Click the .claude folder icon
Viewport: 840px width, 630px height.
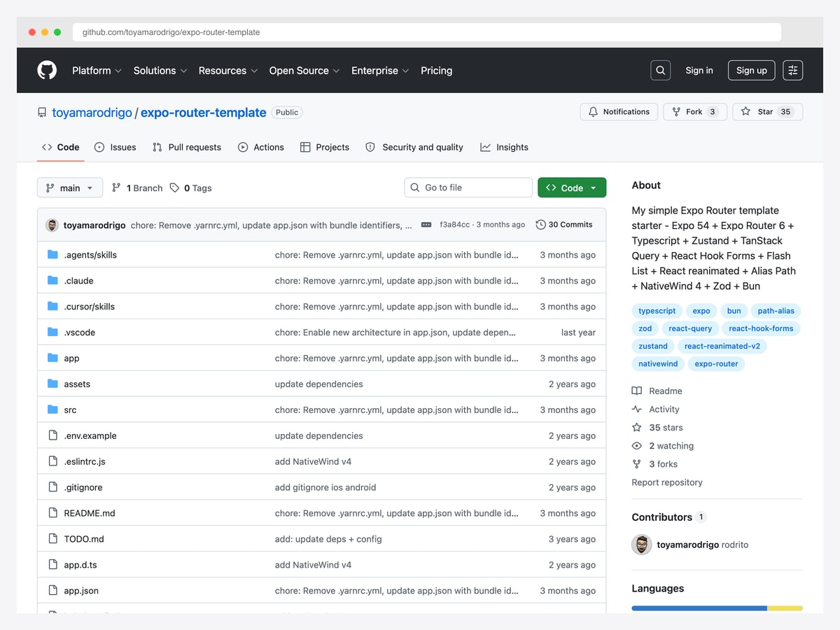point(52,281)
